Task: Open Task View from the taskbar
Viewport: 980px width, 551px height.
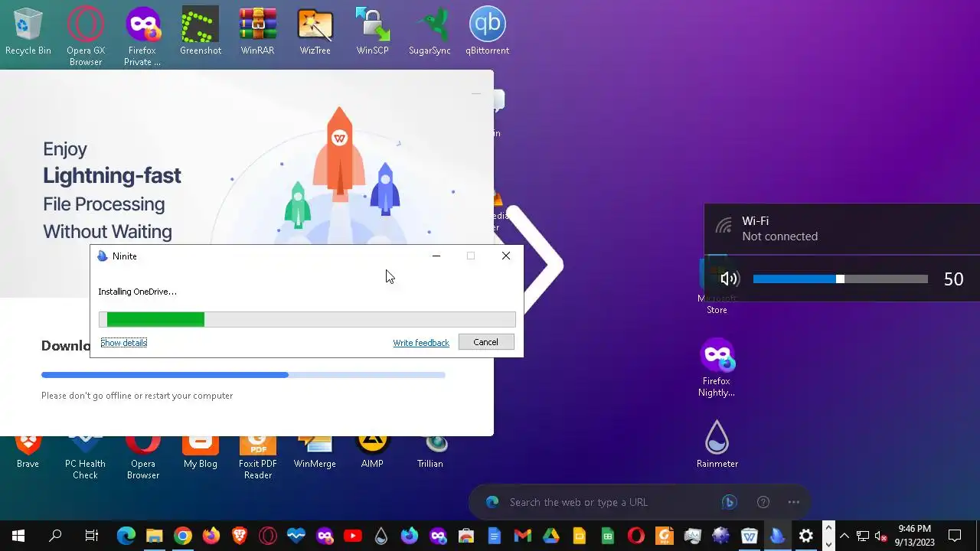Action: 92,536
